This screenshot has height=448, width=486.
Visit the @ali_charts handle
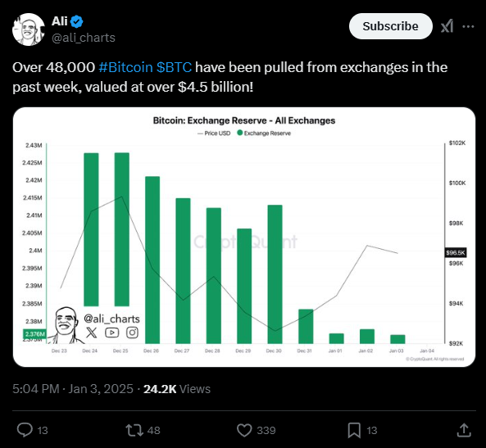pyautogui.click(x=84, y=38)
